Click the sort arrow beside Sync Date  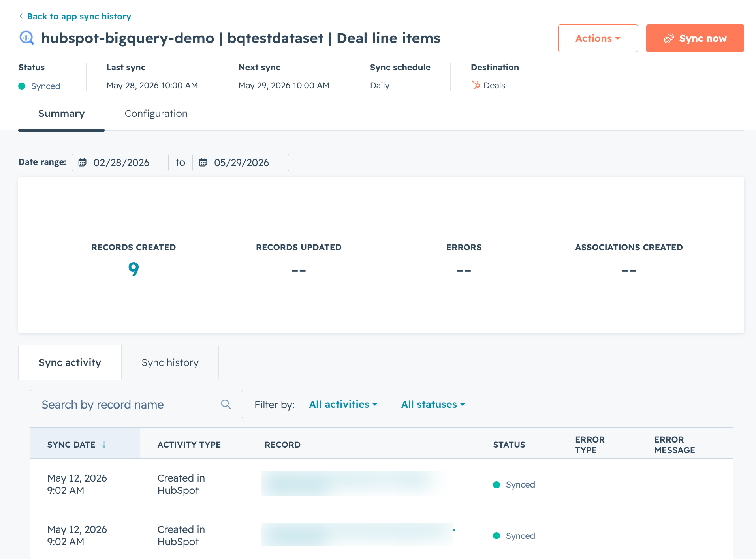[x=104, y=445]
